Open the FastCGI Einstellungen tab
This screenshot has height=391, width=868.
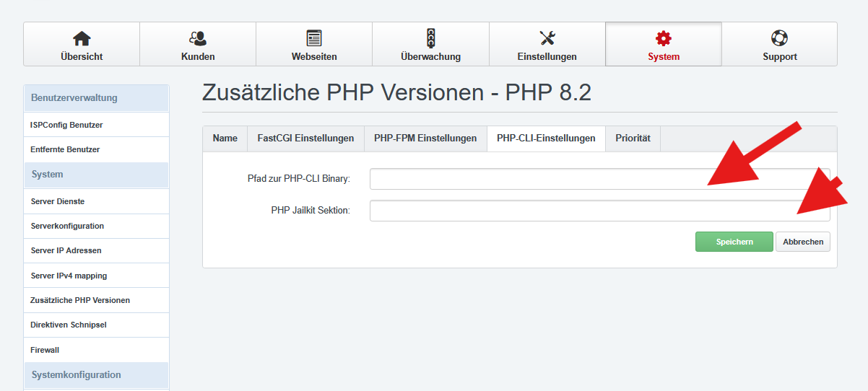tap(305, 139)
